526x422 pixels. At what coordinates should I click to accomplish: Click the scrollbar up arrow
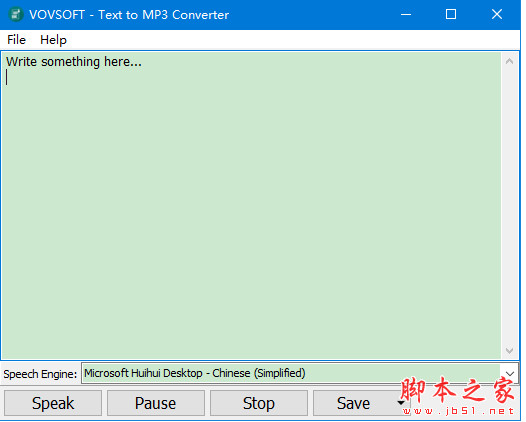pyautogui.click(x=509, y=61)
